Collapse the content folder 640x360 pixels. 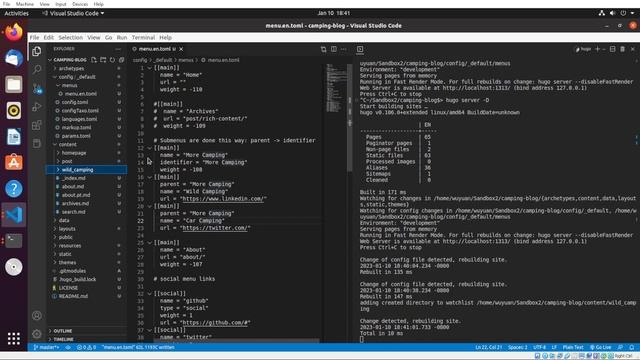click(55, 144)
